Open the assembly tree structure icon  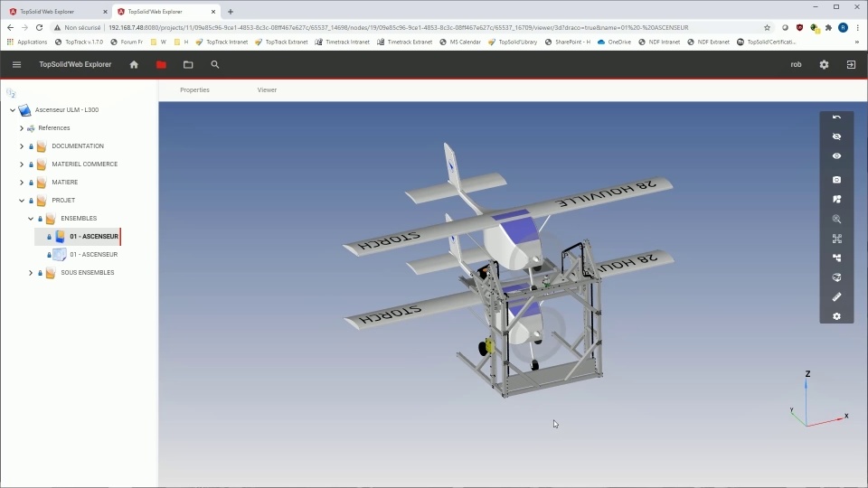pos(836,258)
